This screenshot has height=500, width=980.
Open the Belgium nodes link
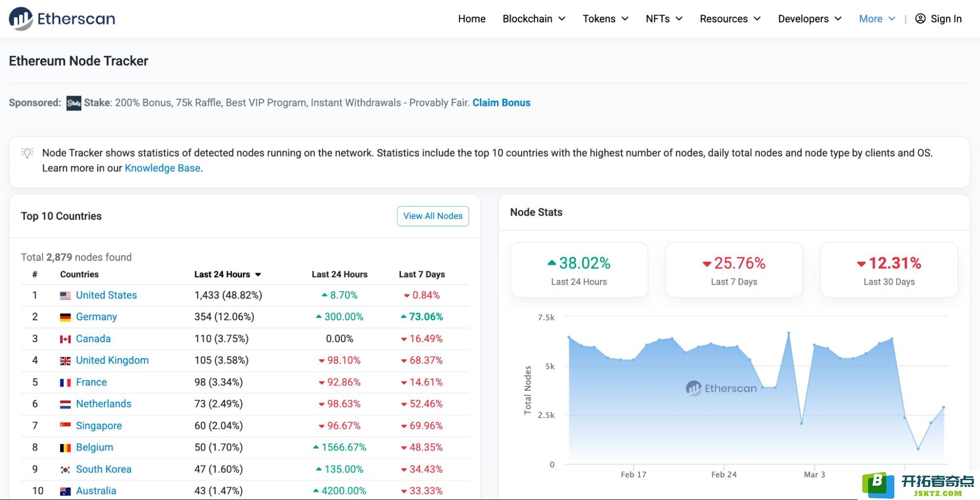pos(95,447)
